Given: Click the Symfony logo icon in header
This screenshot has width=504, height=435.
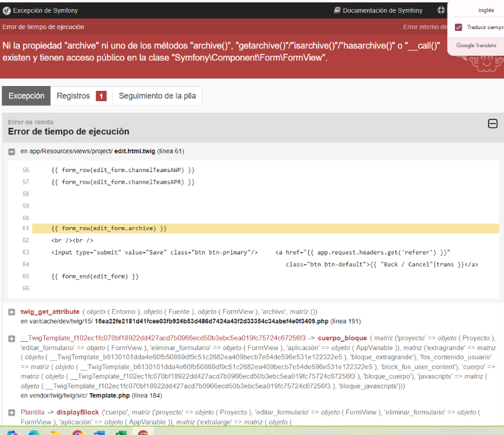Looking at the screenshot, I should point(7,10).
